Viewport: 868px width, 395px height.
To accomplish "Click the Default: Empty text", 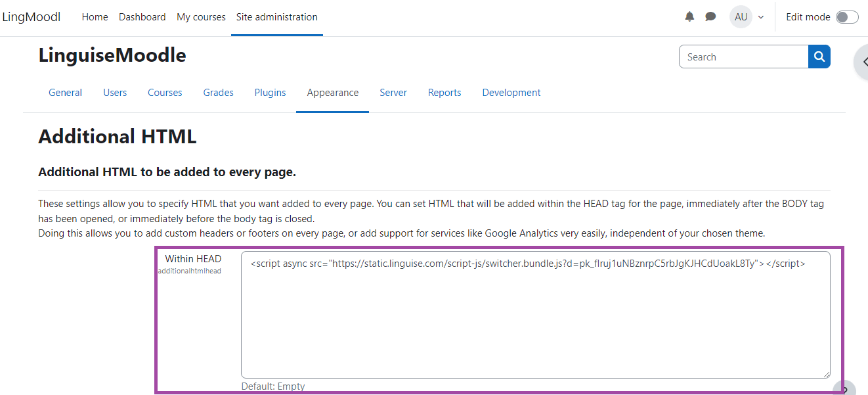I will [x=273, y=386].
